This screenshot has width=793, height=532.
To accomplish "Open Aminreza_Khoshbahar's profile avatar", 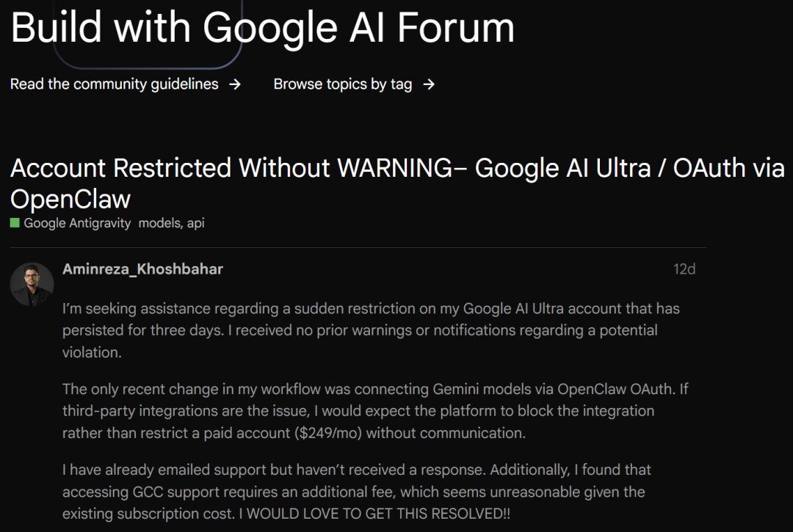I will [32, 285].
